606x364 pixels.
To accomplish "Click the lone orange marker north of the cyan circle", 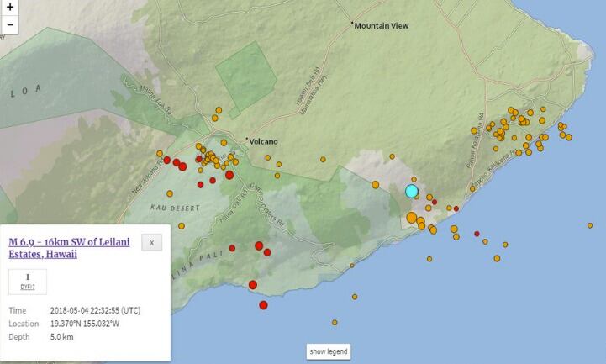I will (391, 156).
